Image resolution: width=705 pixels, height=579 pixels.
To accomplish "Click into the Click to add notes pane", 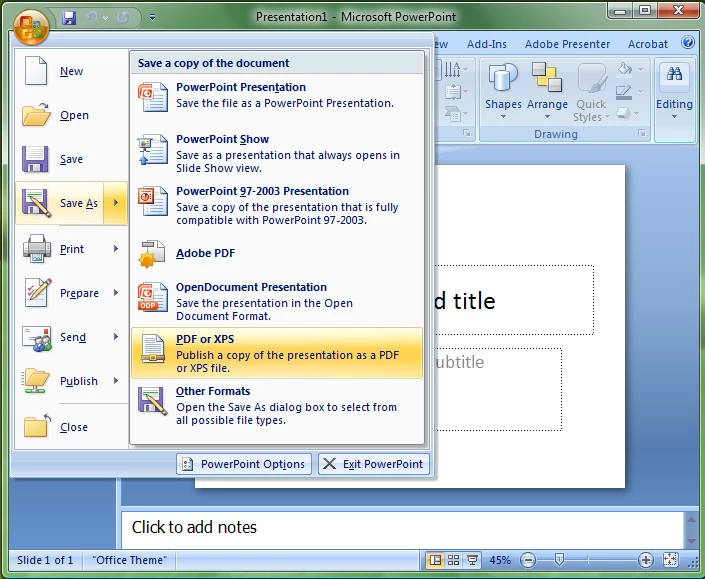I will pyautogui.click(x=402, y=528).
